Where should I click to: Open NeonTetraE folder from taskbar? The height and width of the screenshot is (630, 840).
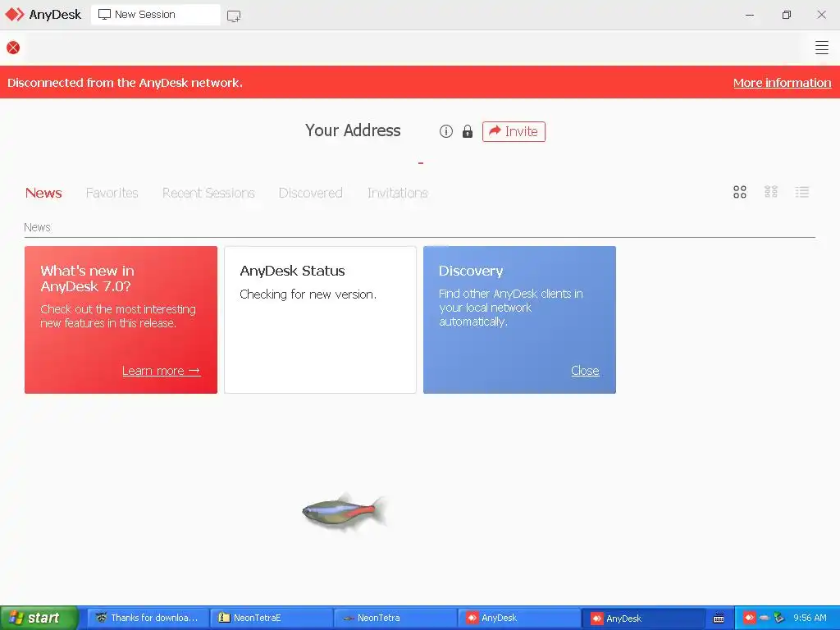click(271, 618)
